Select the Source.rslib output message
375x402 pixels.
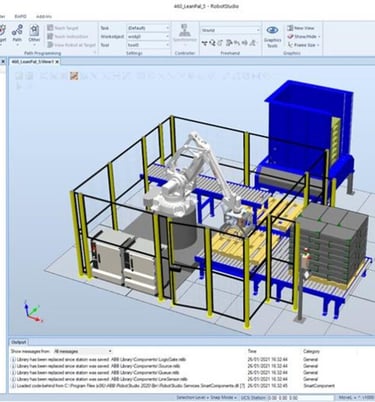point(96,366)
